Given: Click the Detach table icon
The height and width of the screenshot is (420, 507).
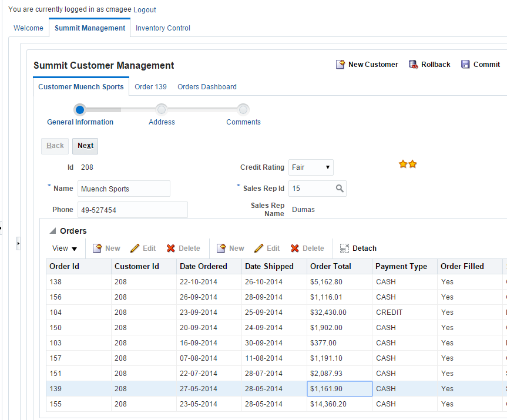Looking at the screenshot, I should coord(344,248).
